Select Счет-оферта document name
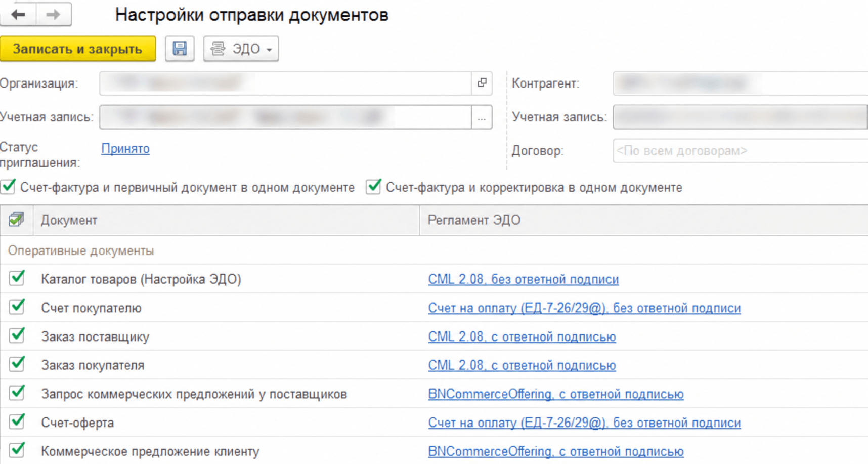Viewport: 868px width, 464px height. click(x=77, y=423)
